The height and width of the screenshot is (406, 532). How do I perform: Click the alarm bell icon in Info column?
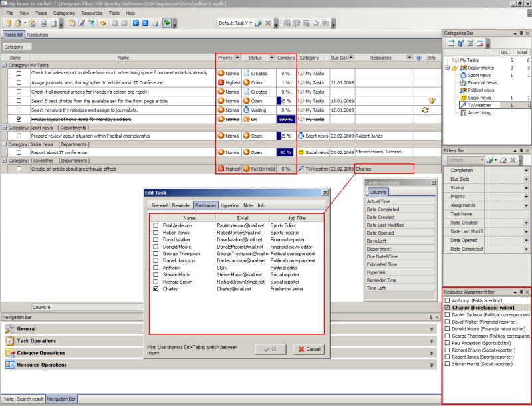(x=432, y=101)
